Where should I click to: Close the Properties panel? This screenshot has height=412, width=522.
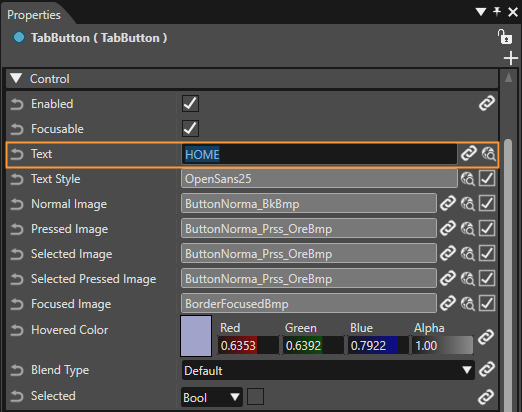pos(513,12)
